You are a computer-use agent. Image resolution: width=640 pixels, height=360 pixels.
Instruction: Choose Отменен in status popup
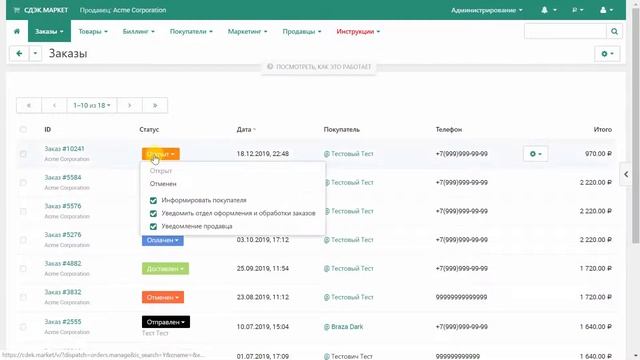tap(163, 184)
